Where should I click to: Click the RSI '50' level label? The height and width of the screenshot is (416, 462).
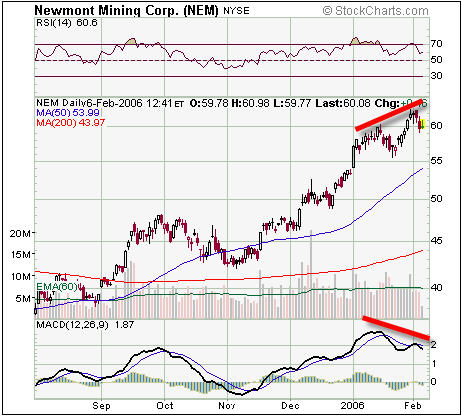(436, 60)
